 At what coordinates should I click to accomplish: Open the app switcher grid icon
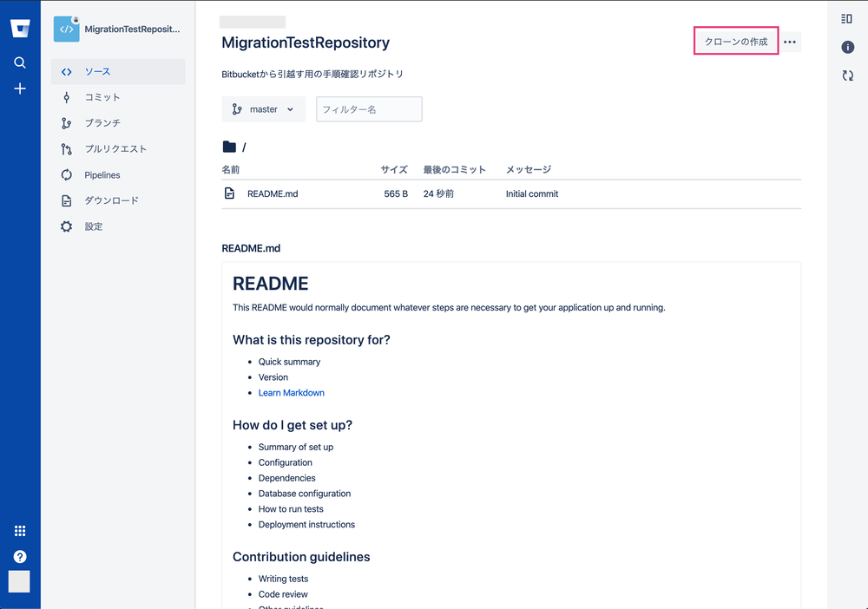(20, 531)
